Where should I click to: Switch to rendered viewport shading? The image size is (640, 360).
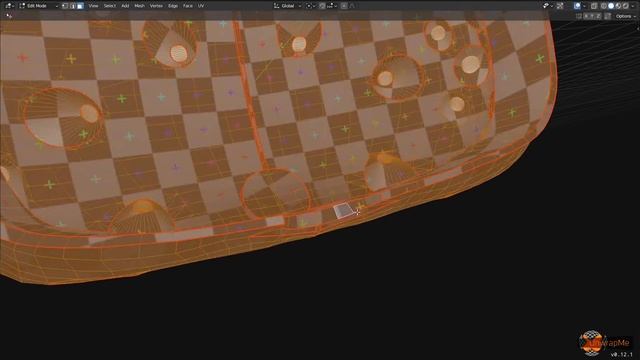pos(626,6)
